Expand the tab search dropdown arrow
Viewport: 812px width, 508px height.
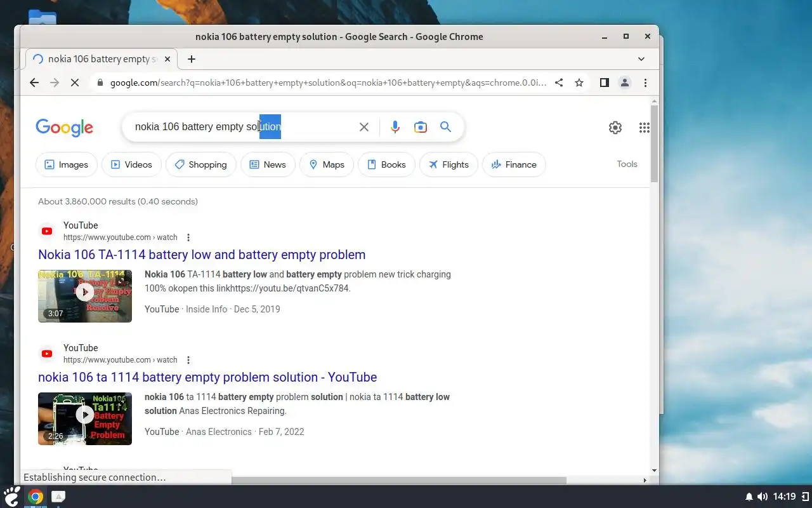[641, 59]
